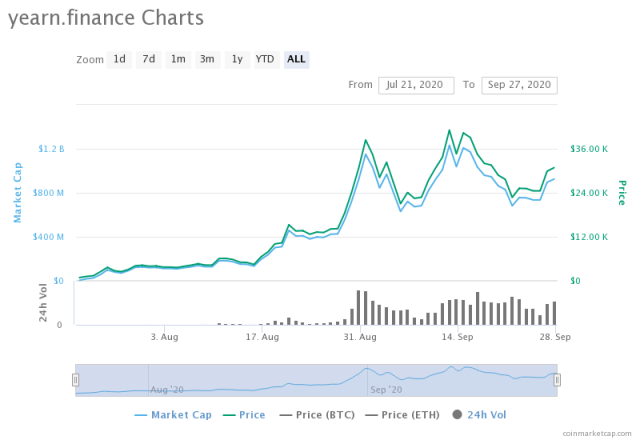
Task: Enable the Price (BTC) series
Action: coord(317,415)
